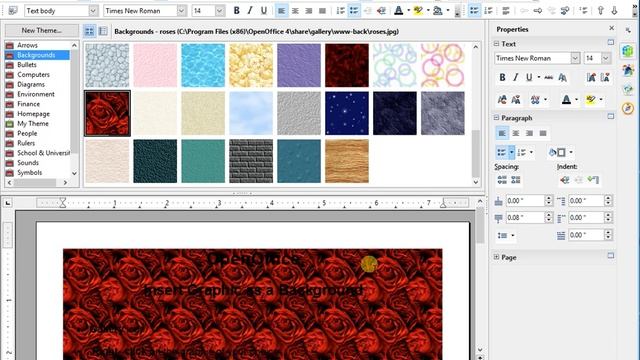Toggle Italic in the top formatting toolbar

(x=250, y=11)
